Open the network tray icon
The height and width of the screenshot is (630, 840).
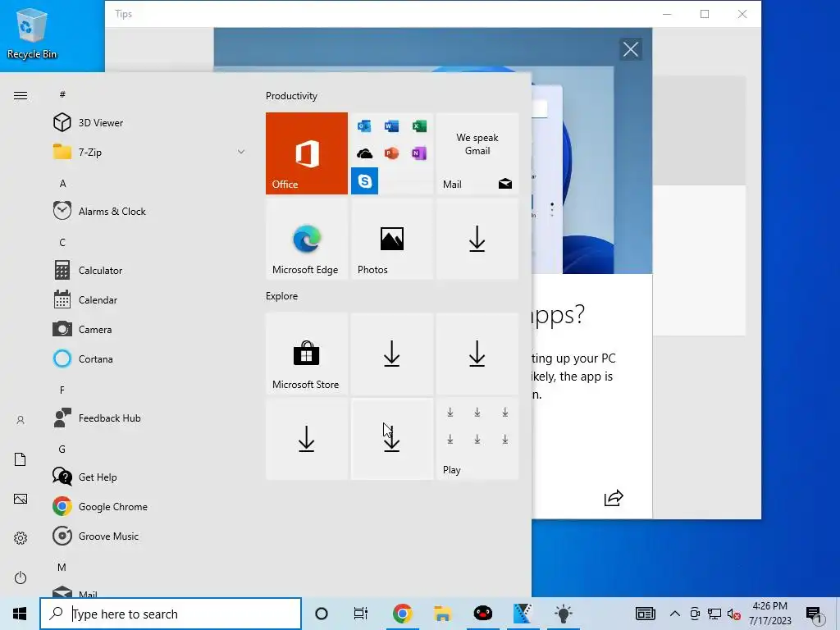pos(714,614)
